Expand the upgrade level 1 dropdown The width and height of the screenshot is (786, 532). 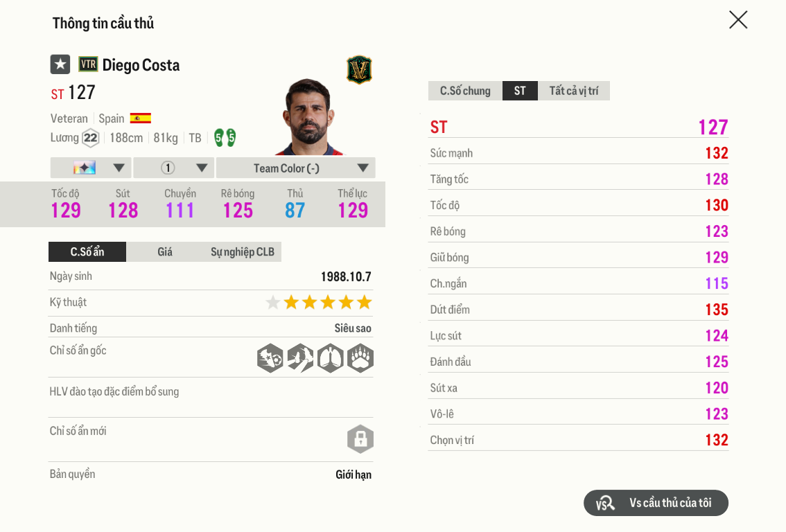[x=174, y=167]
